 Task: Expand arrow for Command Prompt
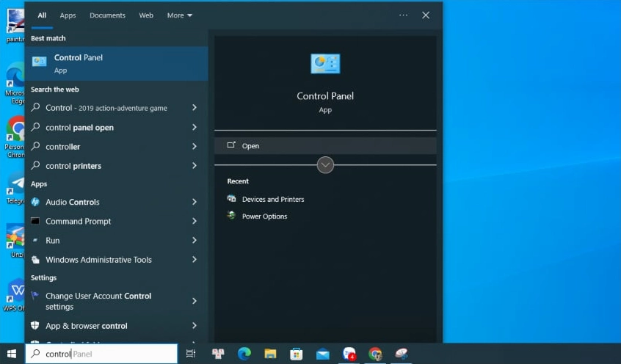[x=195, y=221]
